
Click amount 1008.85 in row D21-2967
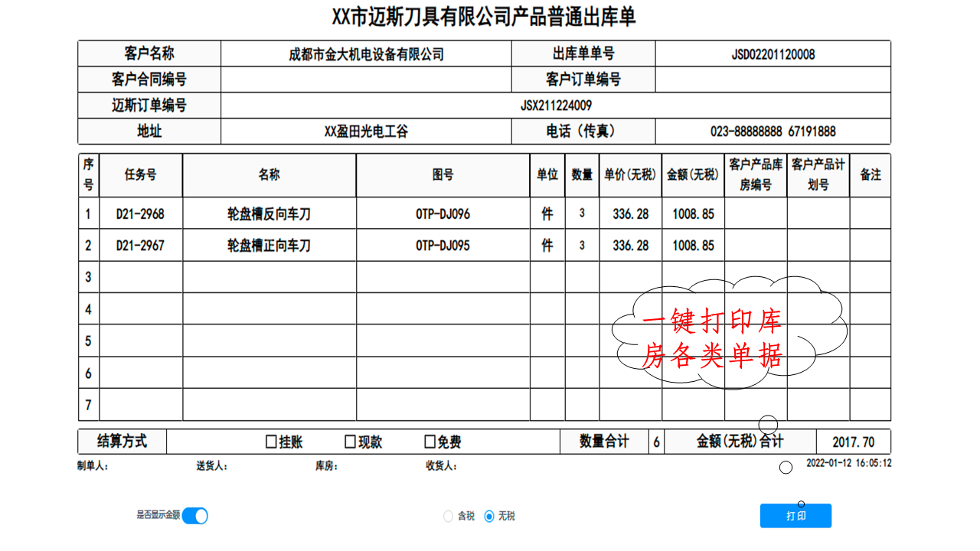pyautogui.click(x=693, y=246)
